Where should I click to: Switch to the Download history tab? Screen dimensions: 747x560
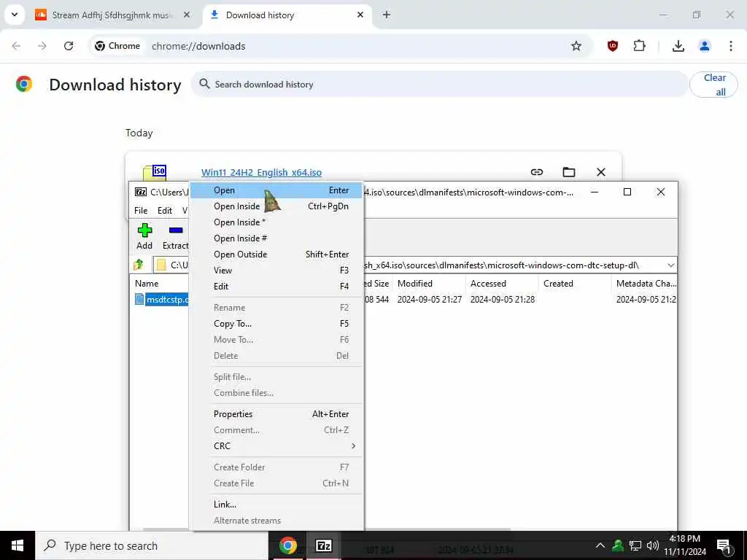coord(286,15)
